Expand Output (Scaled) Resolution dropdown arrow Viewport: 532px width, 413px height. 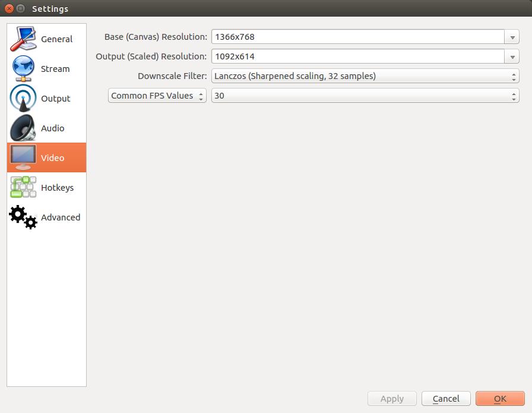pyautogui.click(x=512, y=56)
